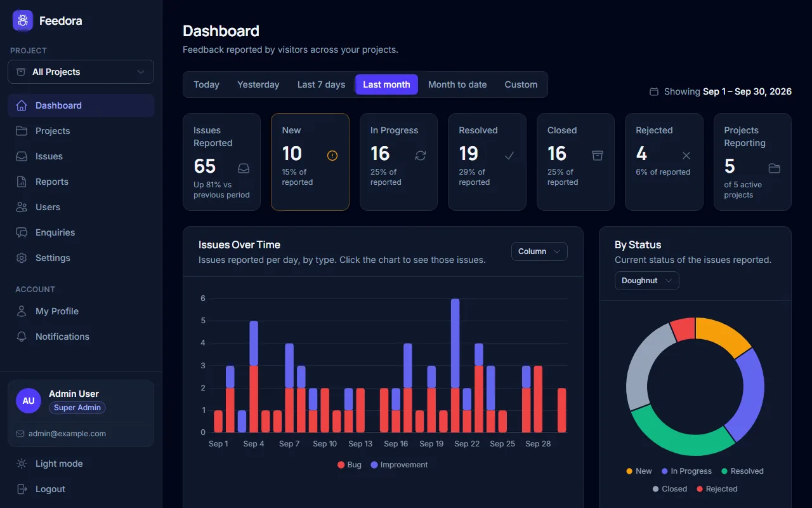Open the All Projects dropdown
812x508 pixels.
81,72
